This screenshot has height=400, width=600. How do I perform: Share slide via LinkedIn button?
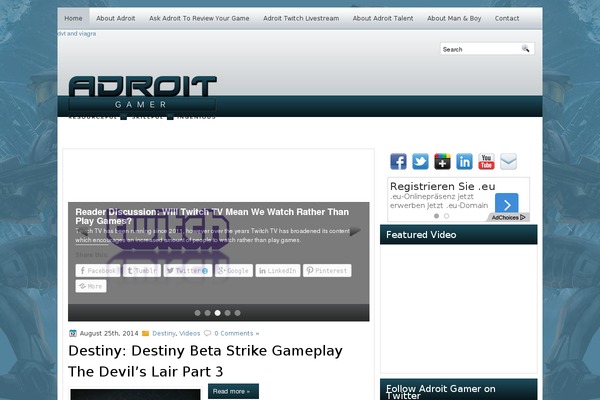(x=278, y=271)
